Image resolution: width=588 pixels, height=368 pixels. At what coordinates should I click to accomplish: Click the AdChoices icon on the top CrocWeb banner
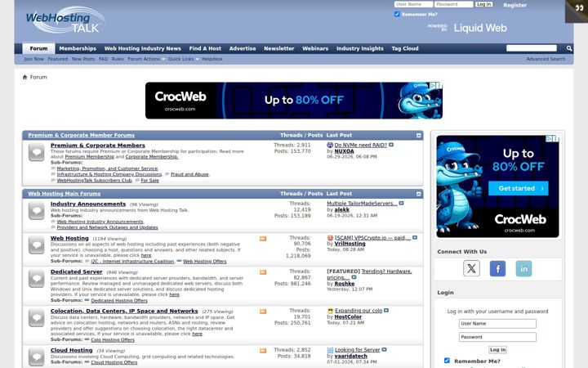(432, 86)
